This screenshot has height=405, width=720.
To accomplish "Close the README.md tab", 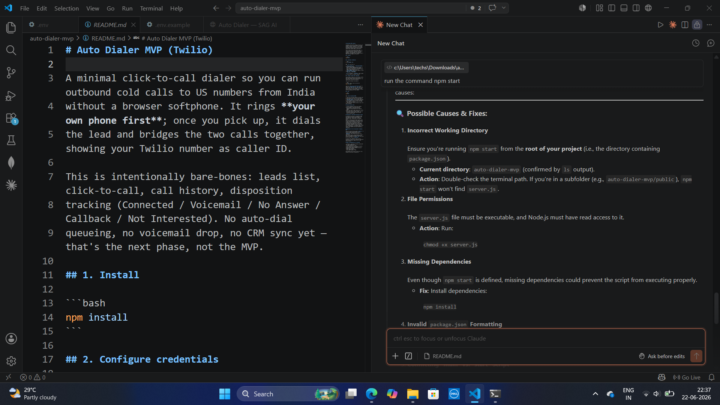I will pyautogui.click(x=133, y=25).
